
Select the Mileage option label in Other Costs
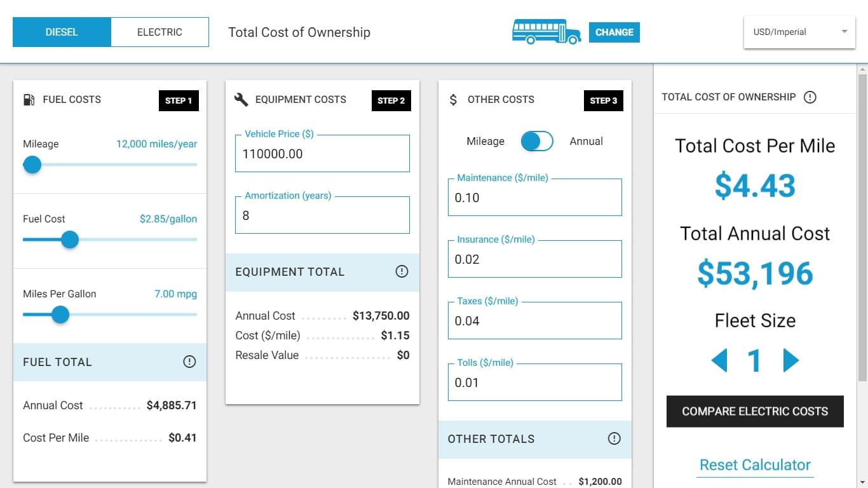tap(485, 141)
